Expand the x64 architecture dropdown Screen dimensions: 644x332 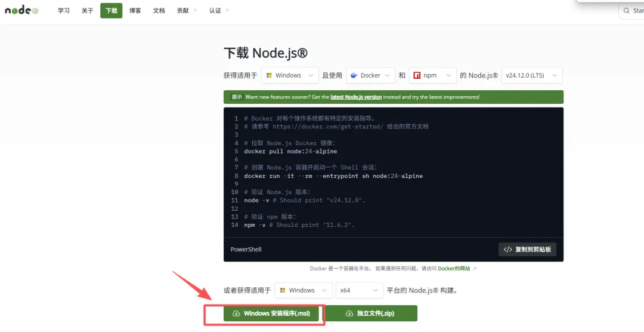(x=360, y=290)
